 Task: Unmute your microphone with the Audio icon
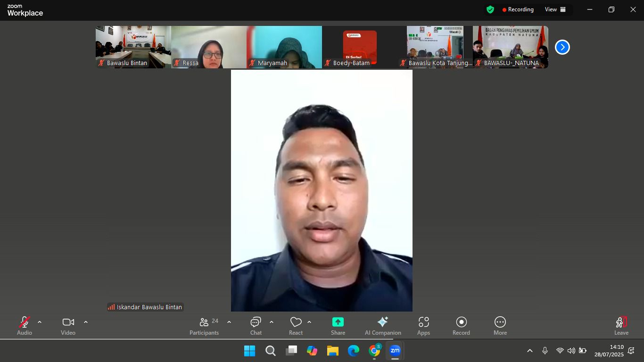(24, 325)
